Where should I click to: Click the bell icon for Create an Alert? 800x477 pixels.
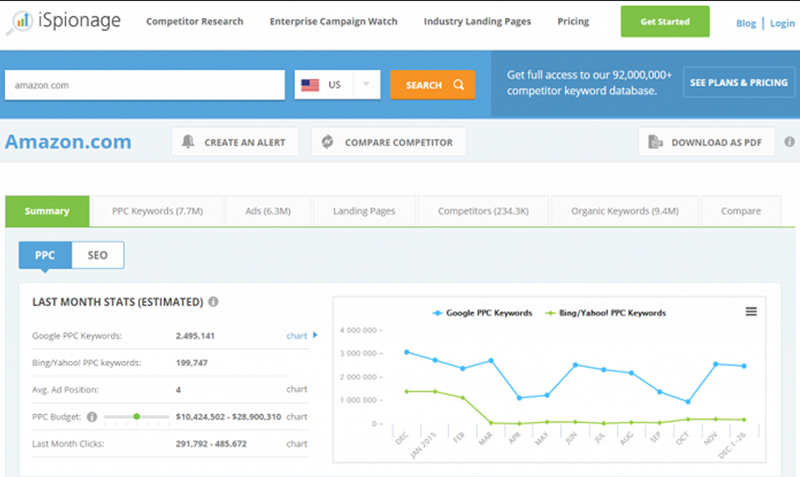click(x=188, y=142)
